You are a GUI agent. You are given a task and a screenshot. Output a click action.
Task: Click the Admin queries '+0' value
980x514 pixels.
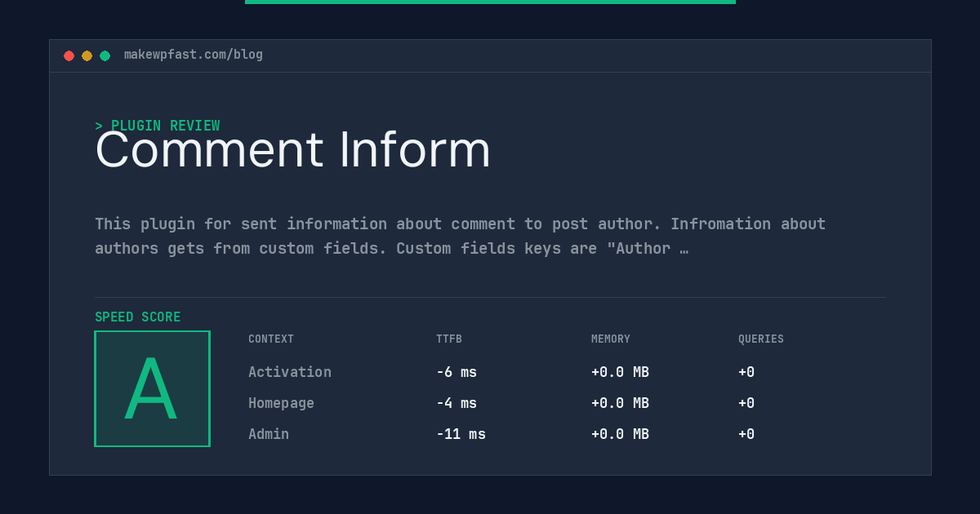[x=746, y=434]
